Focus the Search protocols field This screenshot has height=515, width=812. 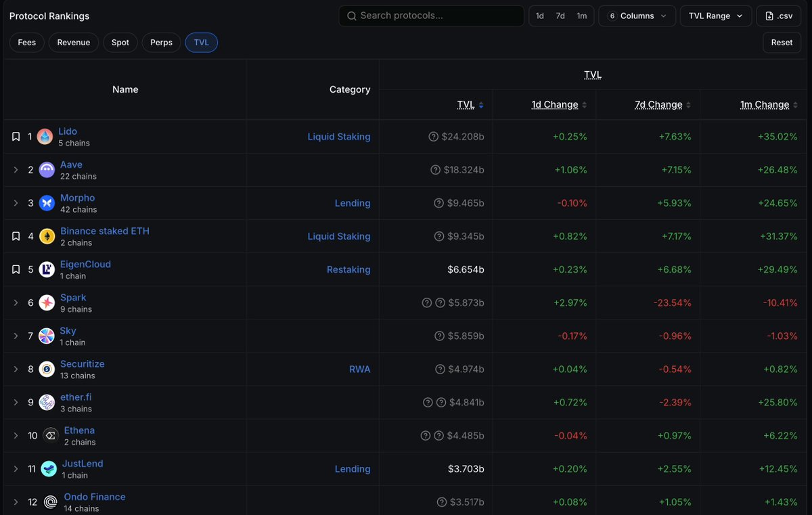432,16
